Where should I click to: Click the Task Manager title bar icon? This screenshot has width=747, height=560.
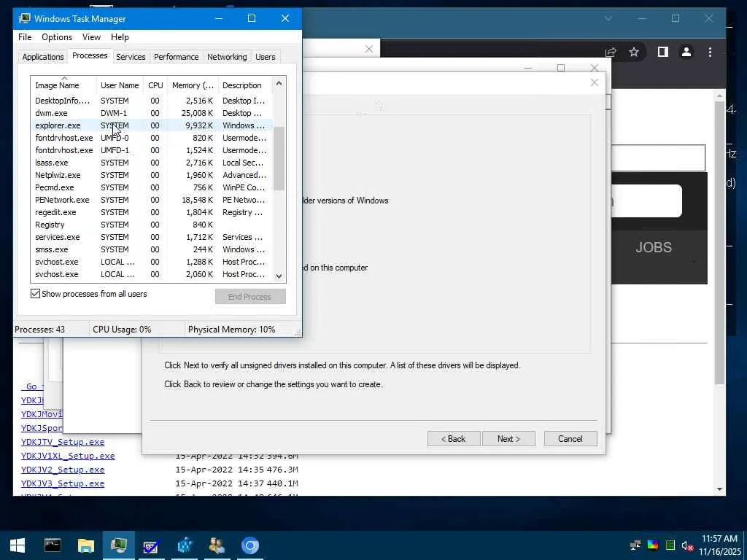[x=24, y=18]
